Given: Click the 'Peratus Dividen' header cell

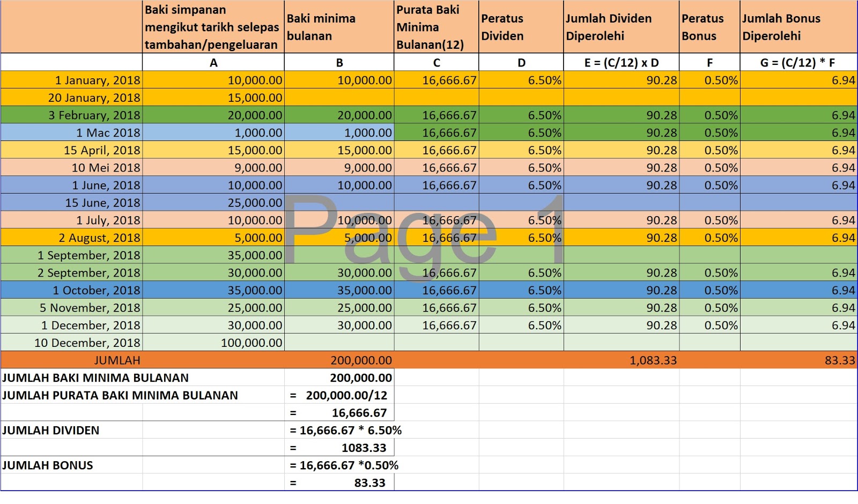Looking at the screenshot, I should pyautogui.click(x=521, y=27).
